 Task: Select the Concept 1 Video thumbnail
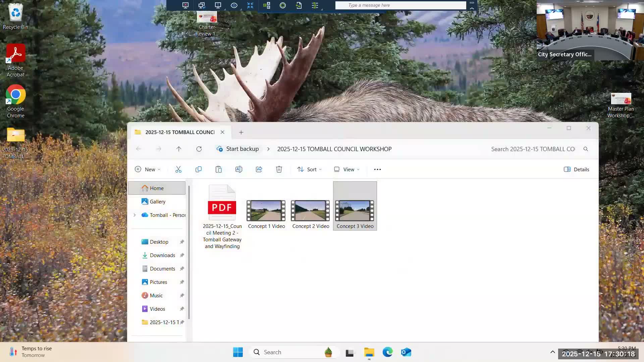click(x=266, y=210)
